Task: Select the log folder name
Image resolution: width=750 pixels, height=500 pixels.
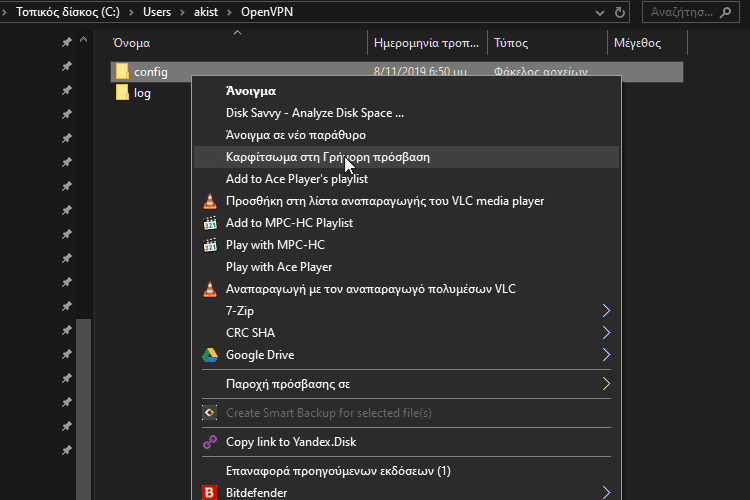Action: click(x=142, y=93)
